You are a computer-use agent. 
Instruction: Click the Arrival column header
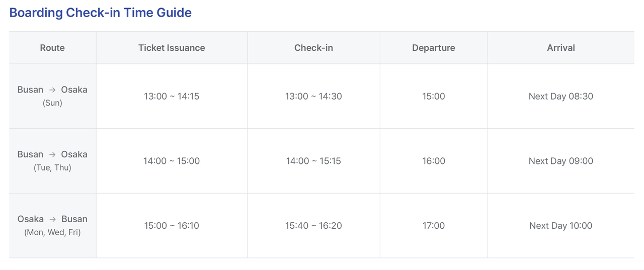tap(561, 48)
